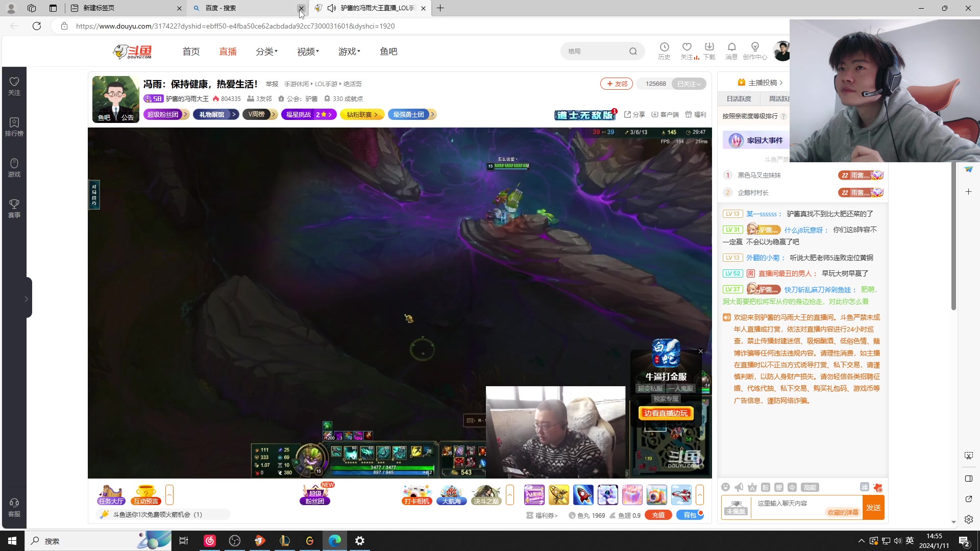This screenshot has height=551, width=980.
Task: Toggle the 粉 fan danmaku option
Action: [x=765, y=487]
